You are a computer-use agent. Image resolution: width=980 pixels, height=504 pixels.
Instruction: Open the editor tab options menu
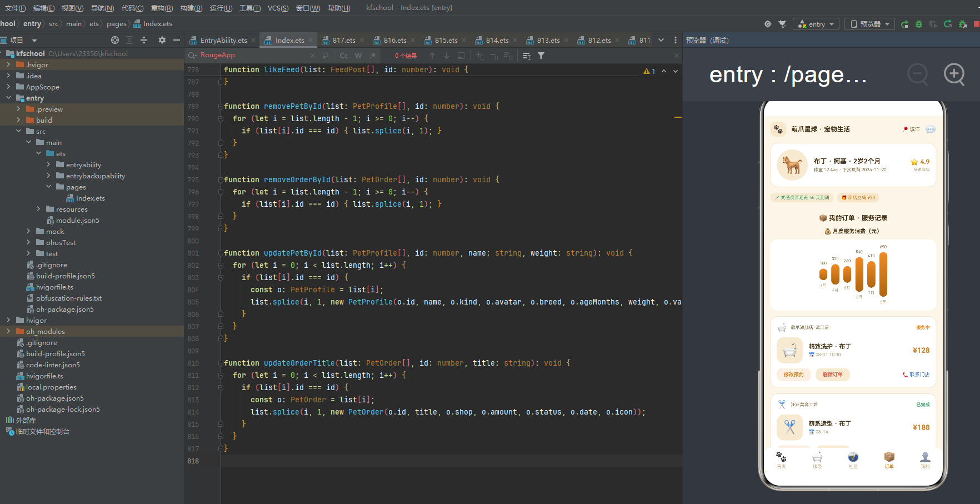pyautogui.click(x=676, y=40)
